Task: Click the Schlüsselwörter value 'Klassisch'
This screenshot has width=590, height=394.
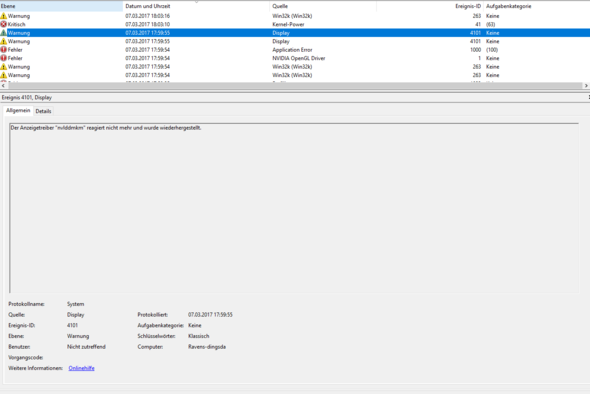Action: 198,336
